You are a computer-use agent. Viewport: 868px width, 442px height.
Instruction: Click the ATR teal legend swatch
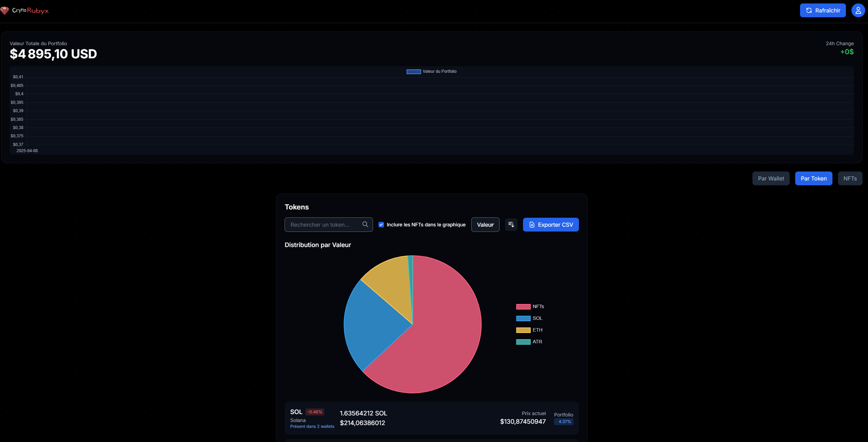pos(523,342)
